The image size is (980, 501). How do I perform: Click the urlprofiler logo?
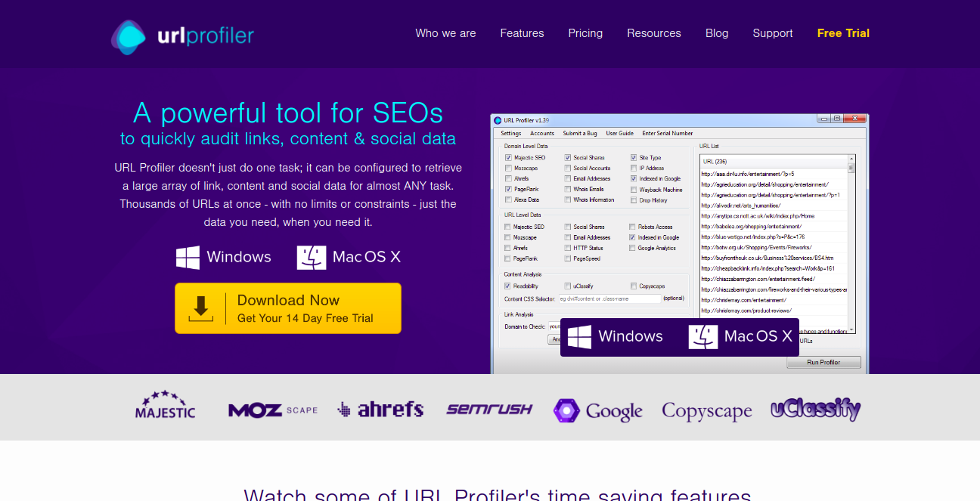pos(182,36)
